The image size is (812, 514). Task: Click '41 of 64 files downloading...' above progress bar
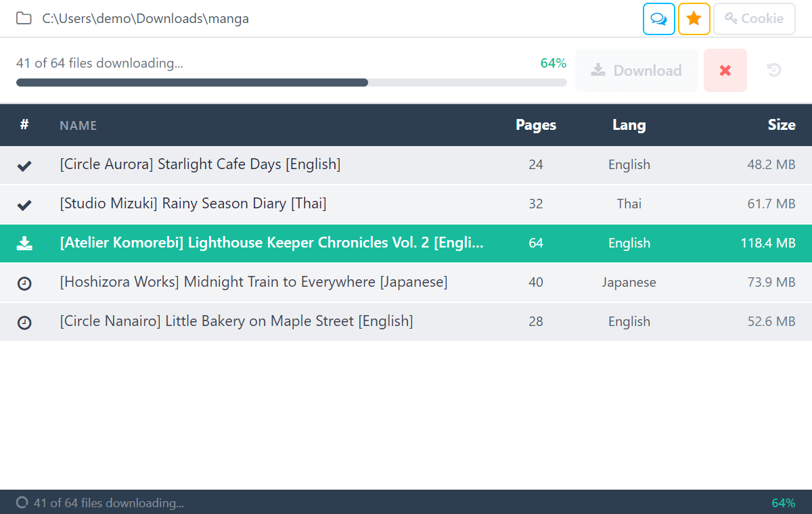point(99,63)
